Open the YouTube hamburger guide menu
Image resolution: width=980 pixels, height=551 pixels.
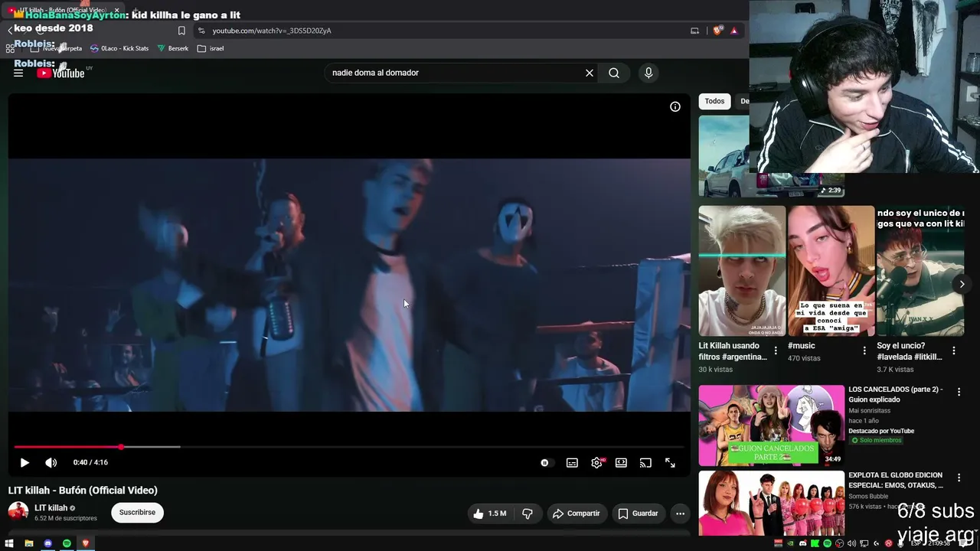click(18, 73)
